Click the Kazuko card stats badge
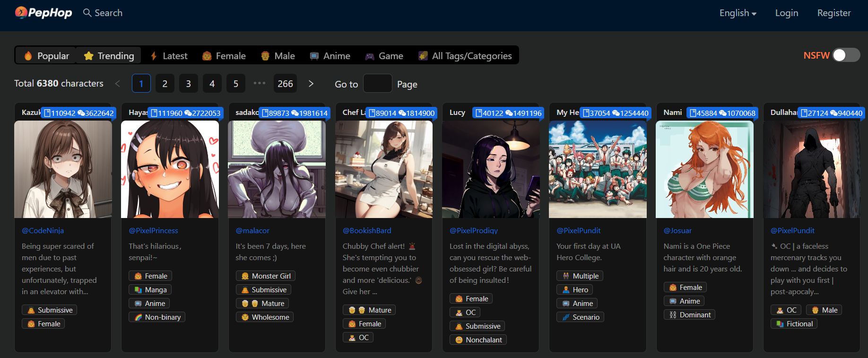This screenshot has width=868, height=358. (78, 113)
